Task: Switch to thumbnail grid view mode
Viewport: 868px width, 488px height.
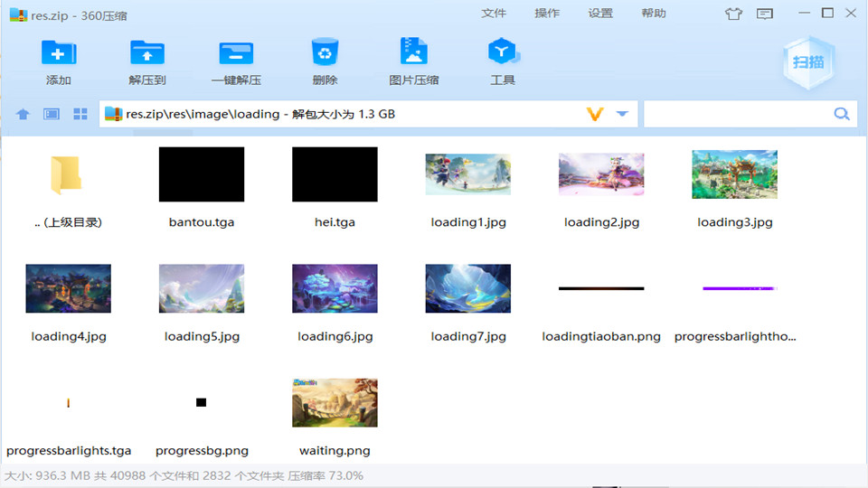Action: click(80, 114)
